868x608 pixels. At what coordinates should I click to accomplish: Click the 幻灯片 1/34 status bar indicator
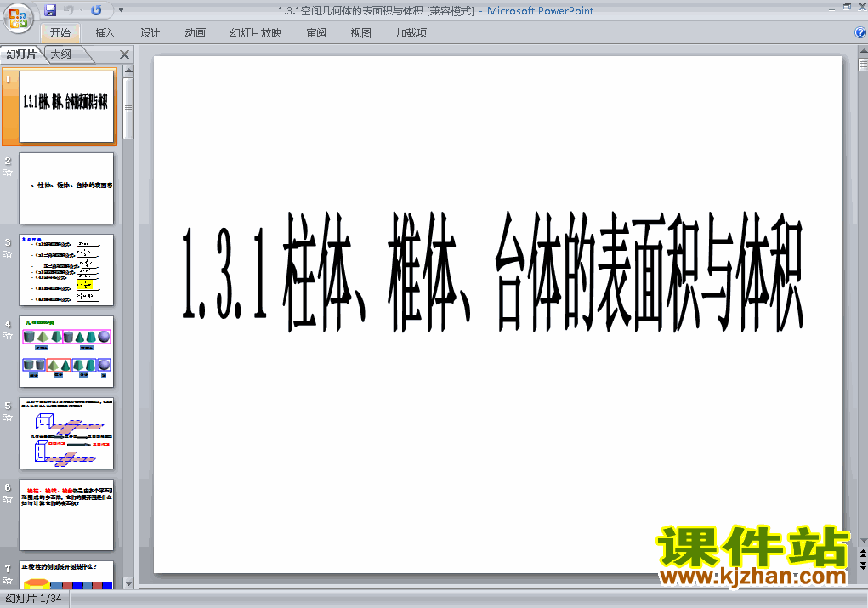[x=33, y=599]
